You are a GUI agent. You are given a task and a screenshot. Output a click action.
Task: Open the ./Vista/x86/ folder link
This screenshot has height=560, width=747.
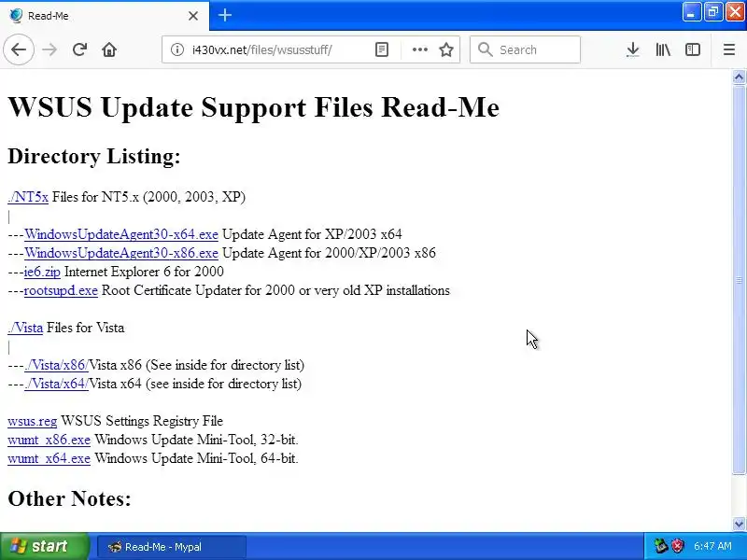[x=56, y=365]
